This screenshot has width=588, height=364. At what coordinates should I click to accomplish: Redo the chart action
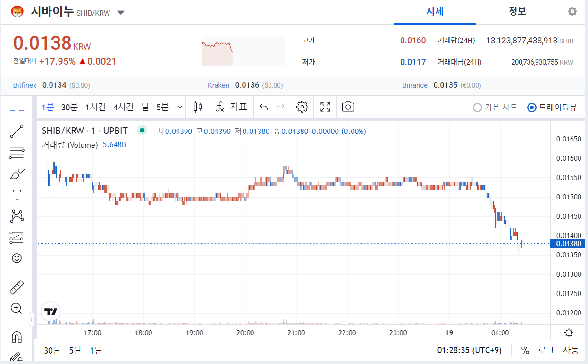coord(280,107)
